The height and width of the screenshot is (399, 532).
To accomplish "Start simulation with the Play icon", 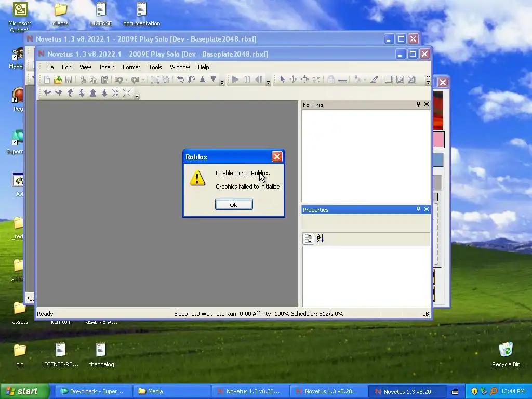I will point(235,79).
